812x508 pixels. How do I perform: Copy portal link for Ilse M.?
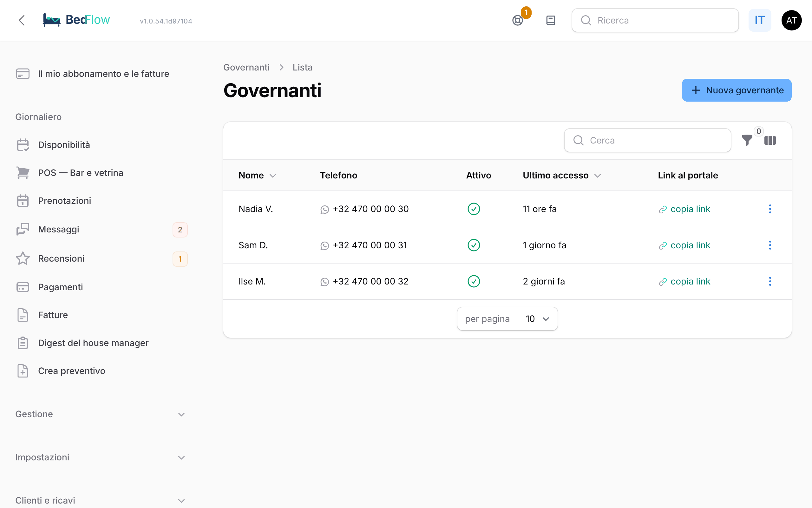[684, 281]
